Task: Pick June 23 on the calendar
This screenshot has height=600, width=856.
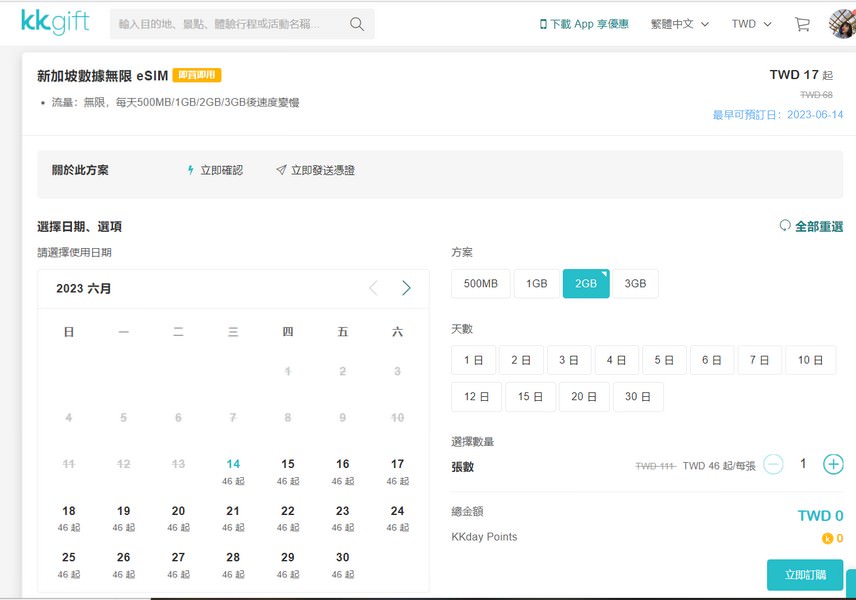Action: [x=342, y=519]
